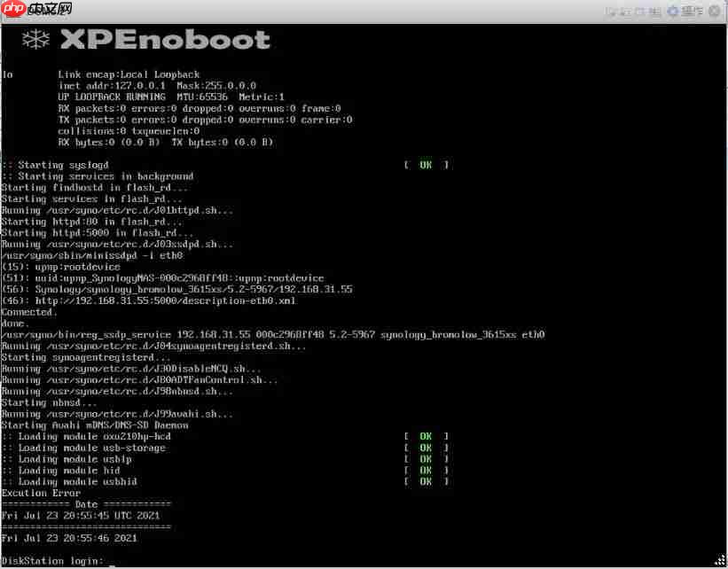Click the circular icon right of 操作
728x569 pixels.
coord(716,11)
